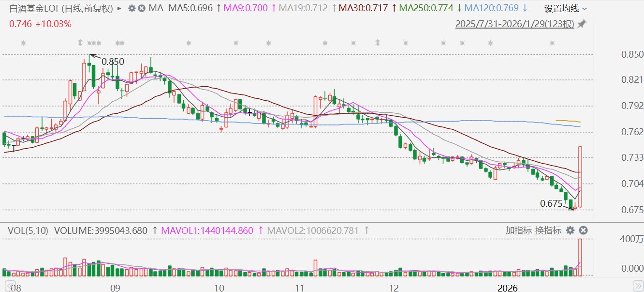Remove the MA indicator with X icon
Image resolution: width=644 pixels, height=292 pixels.
tap(141, 8)
